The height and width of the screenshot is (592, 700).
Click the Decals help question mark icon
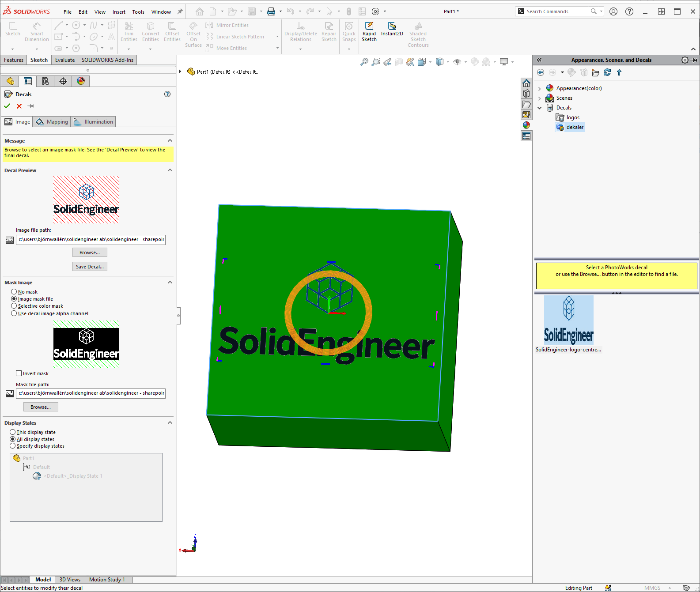click(x=167, y=94)
